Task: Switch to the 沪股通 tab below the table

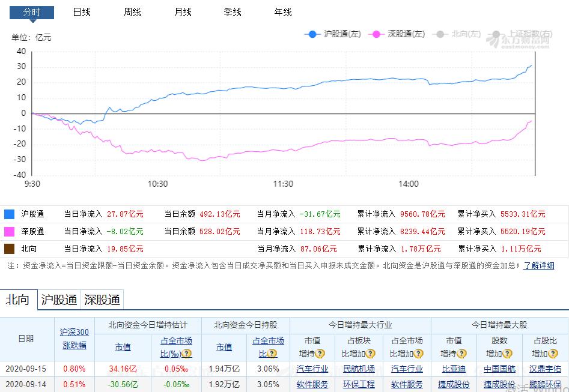Action: 59,300
